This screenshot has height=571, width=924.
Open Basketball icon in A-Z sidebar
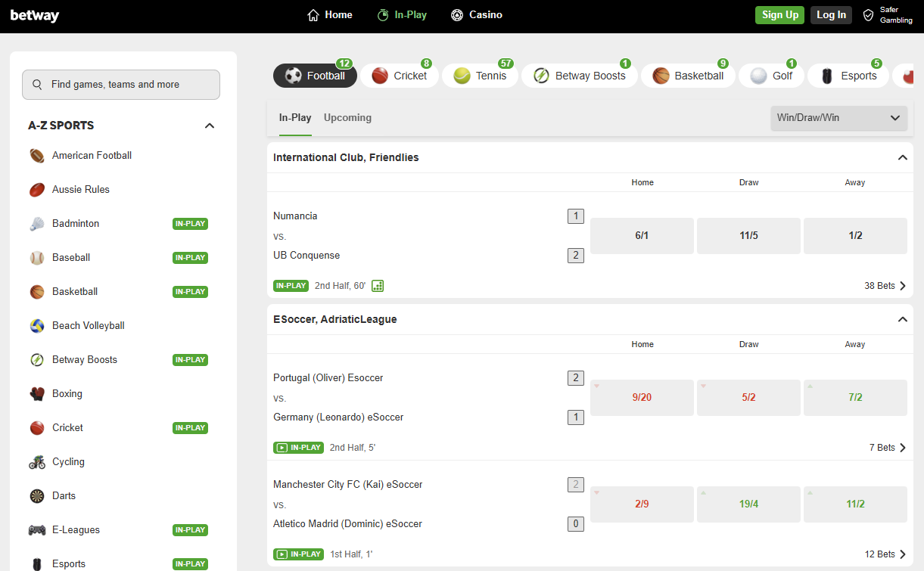point(37,292)
